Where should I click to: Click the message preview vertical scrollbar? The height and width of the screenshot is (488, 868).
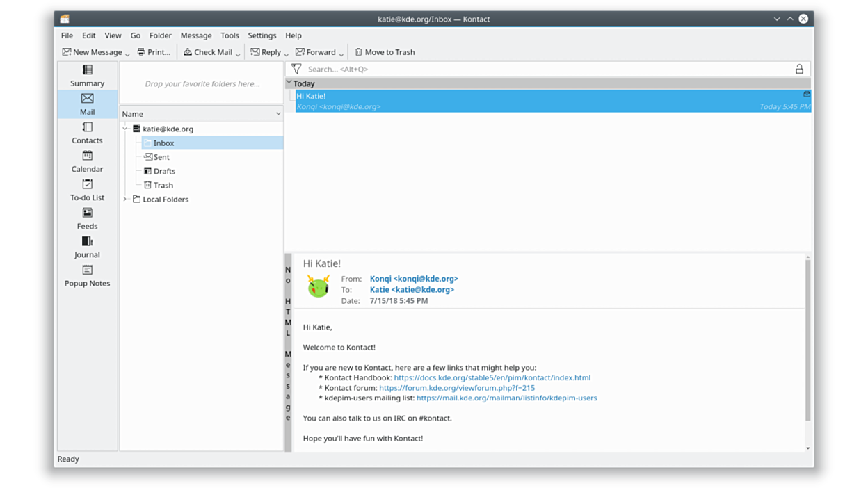[x=807, y=341]
